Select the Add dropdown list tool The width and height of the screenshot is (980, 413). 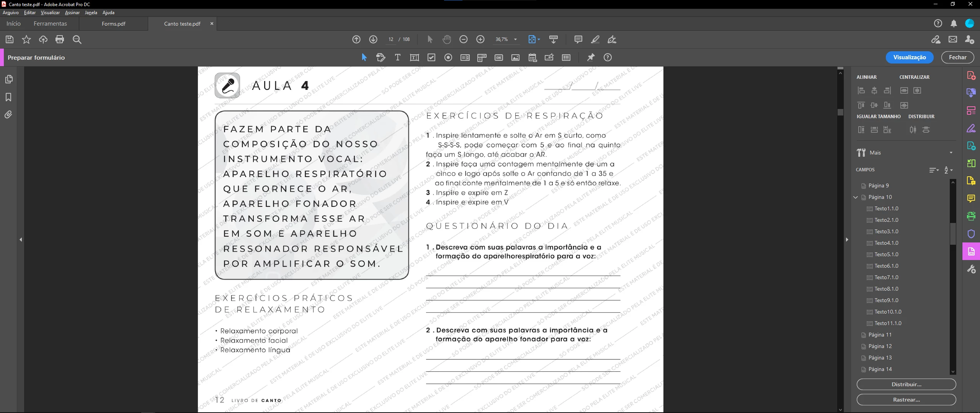(482, 57)
